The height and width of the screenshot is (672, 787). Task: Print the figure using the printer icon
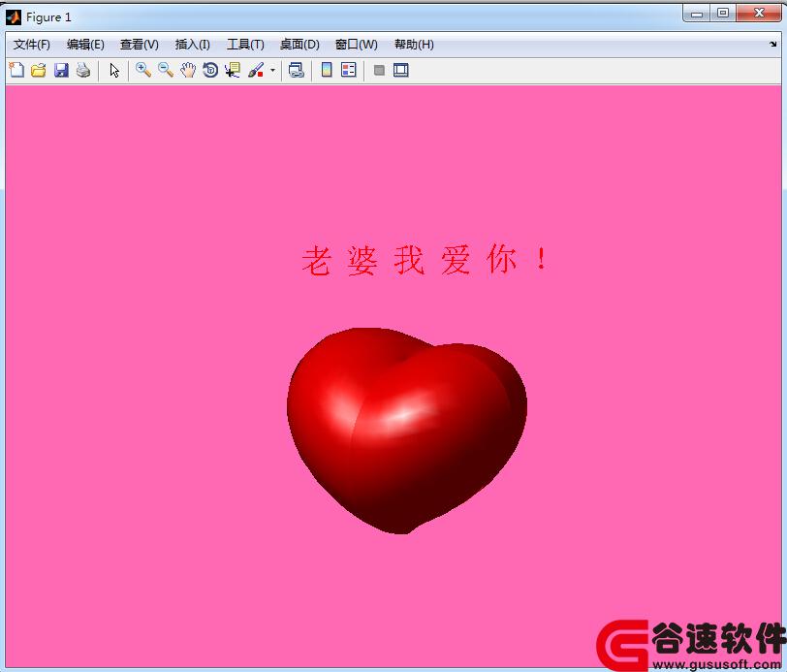click(83, 70)
